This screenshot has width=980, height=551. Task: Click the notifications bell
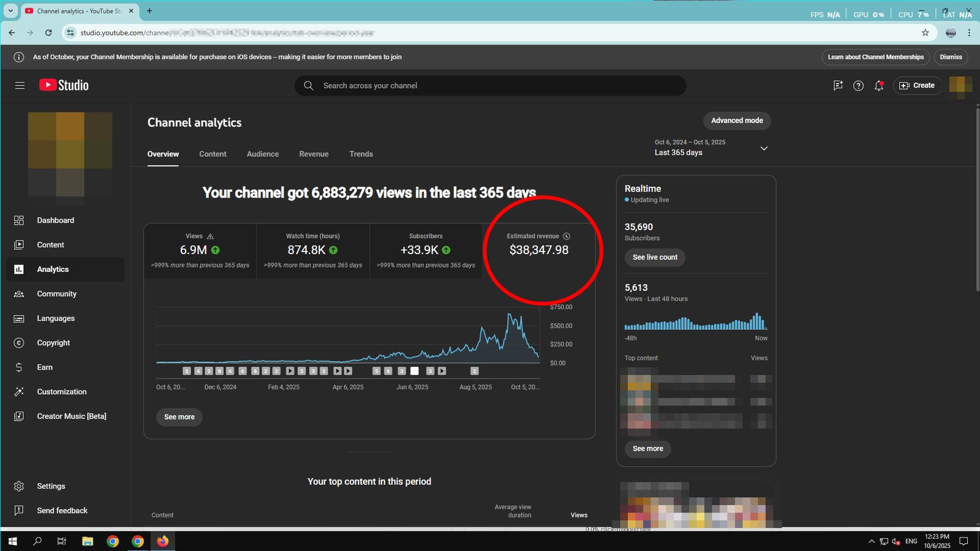(x=878, y=86)
